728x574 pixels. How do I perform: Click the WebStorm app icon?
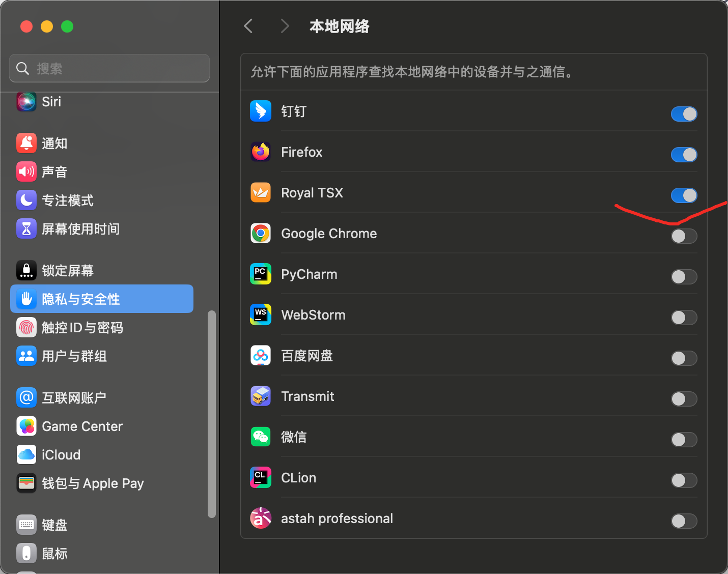point(261,315)
